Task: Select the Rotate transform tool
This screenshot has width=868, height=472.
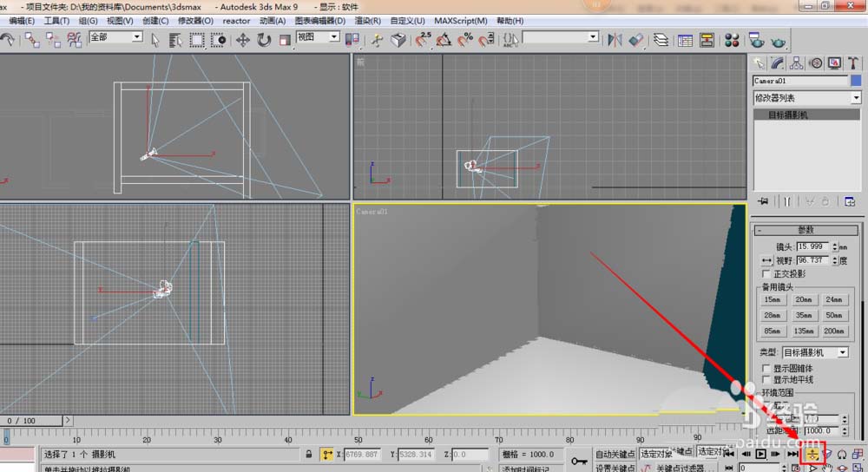Action: (264, 40)
